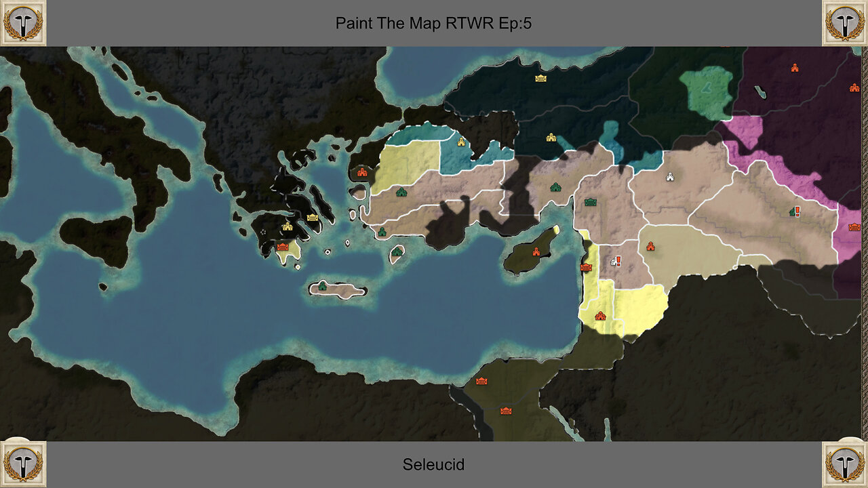Click the laurel emblem left of the Seleucid bar
Viewport: 868px width, 488px height.
pos(23,465)
